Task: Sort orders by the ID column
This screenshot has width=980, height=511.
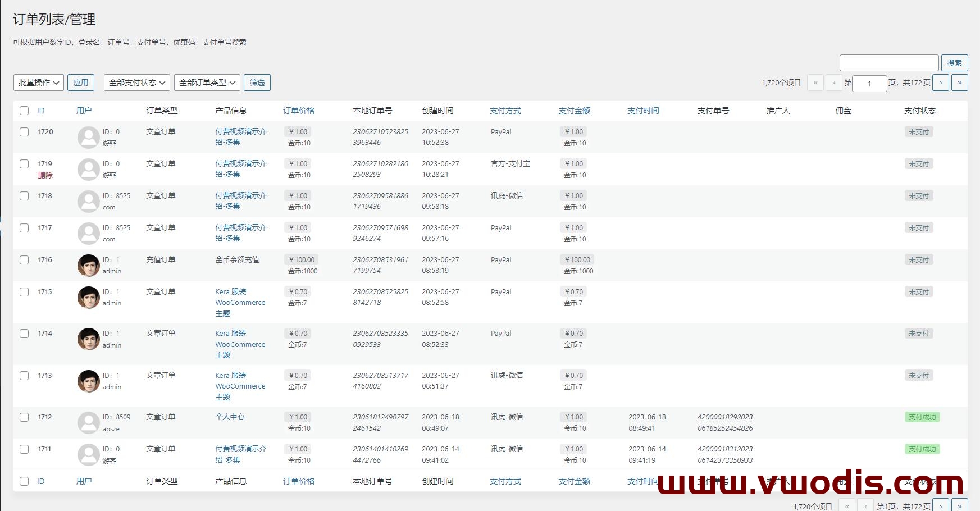Action: click(40, 111)
